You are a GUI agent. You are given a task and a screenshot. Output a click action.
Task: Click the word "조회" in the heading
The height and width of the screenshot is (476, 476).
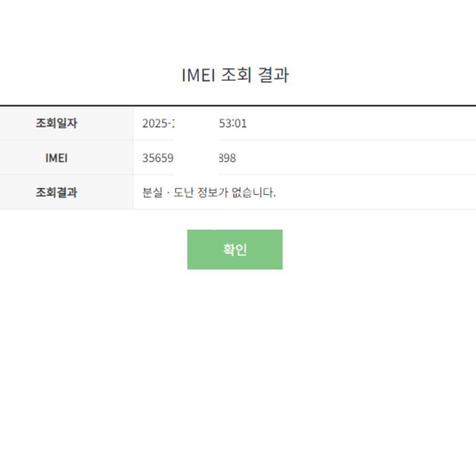point(237,76)
